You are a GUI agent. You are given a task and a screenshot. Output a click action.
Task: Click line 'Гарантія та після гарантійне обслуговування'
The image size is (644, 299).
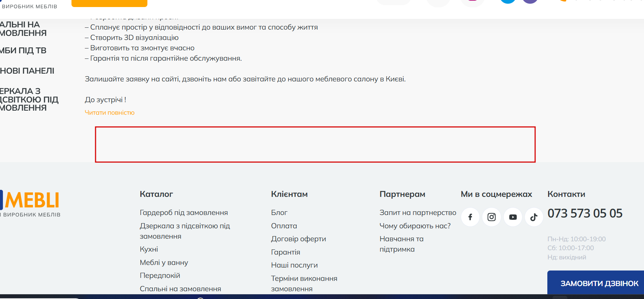(x=163, y=58)
